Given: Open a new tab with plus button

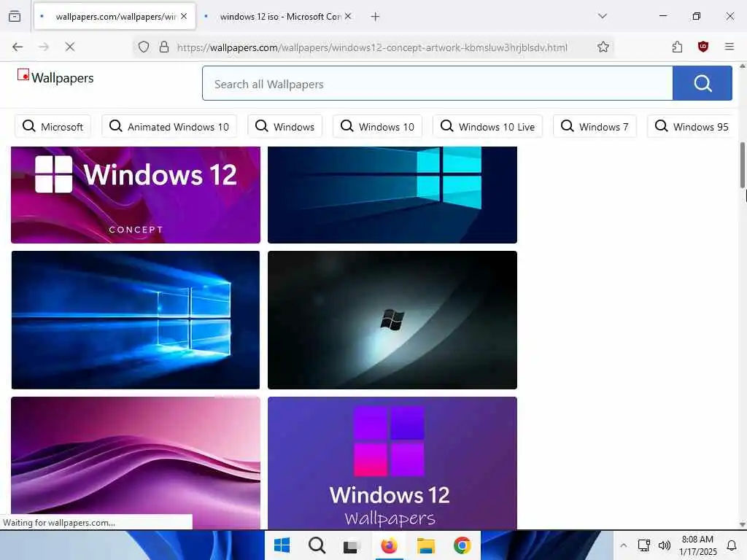Looking at the screenshot, I should pyautogui.click(x=375, y=17).
